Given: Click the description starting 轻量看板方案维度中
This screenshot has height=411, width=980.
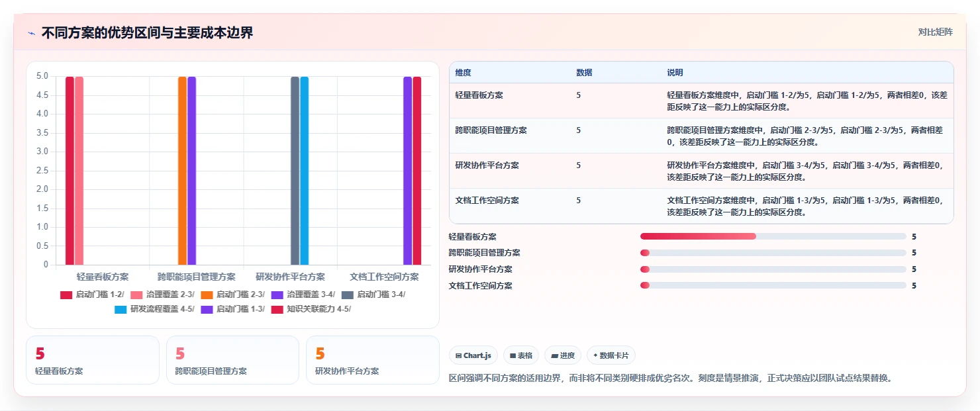Looking at the screenshot, I should [806, 101].
